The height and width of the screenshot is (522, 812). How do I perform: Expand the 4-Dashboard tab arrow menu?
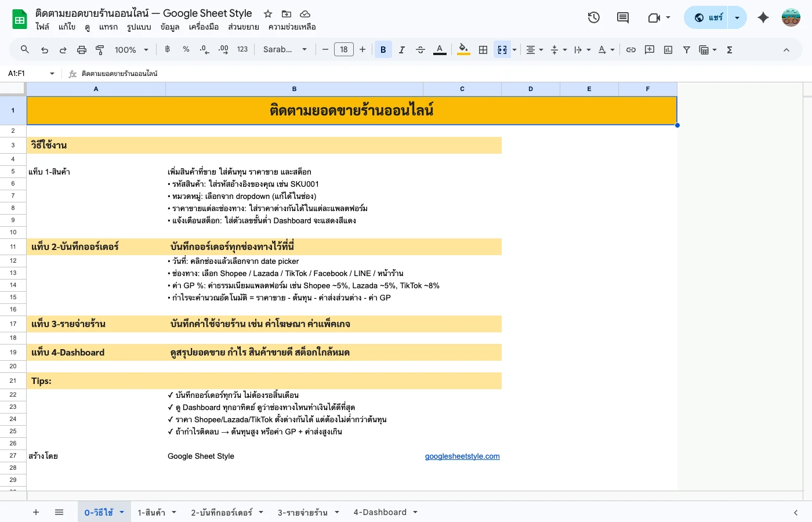(415, 512)
